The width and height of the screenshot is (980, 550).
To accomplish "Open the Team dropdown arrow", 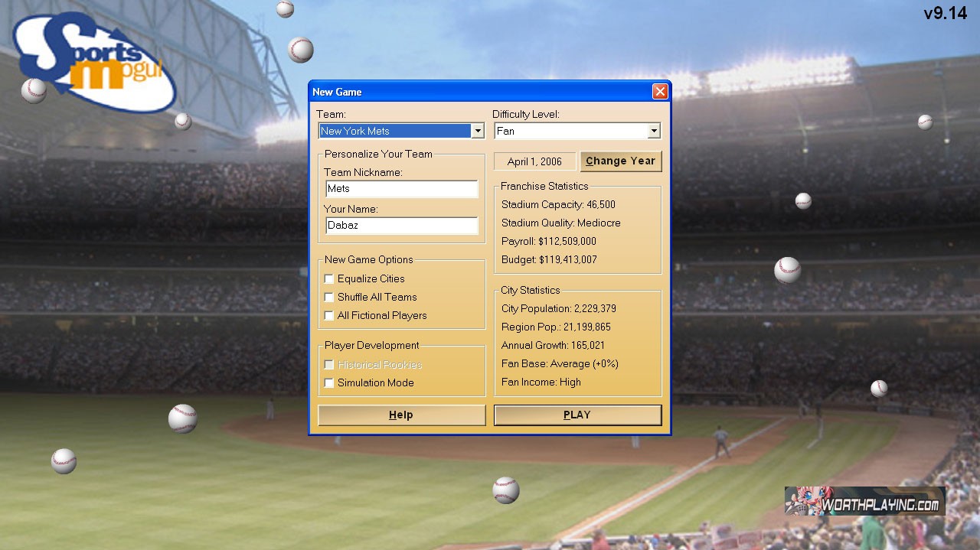I will click(478, 132).
